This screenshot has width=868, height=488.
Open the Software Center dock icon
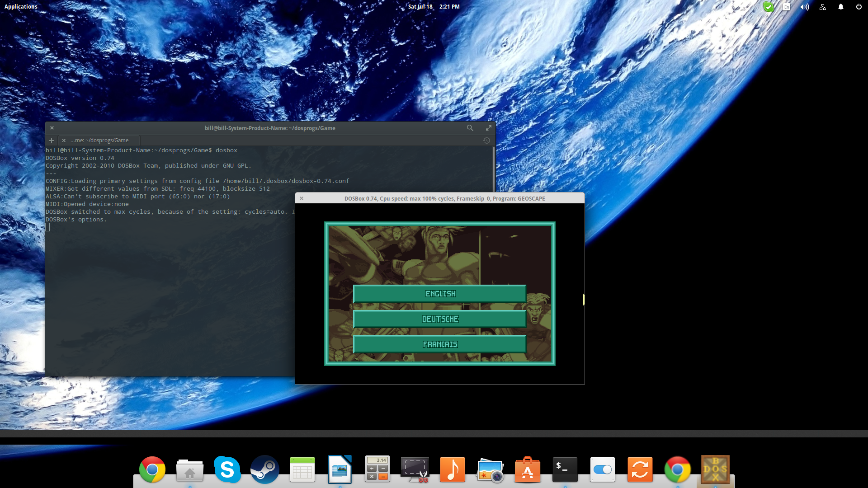tap(528, 470)
